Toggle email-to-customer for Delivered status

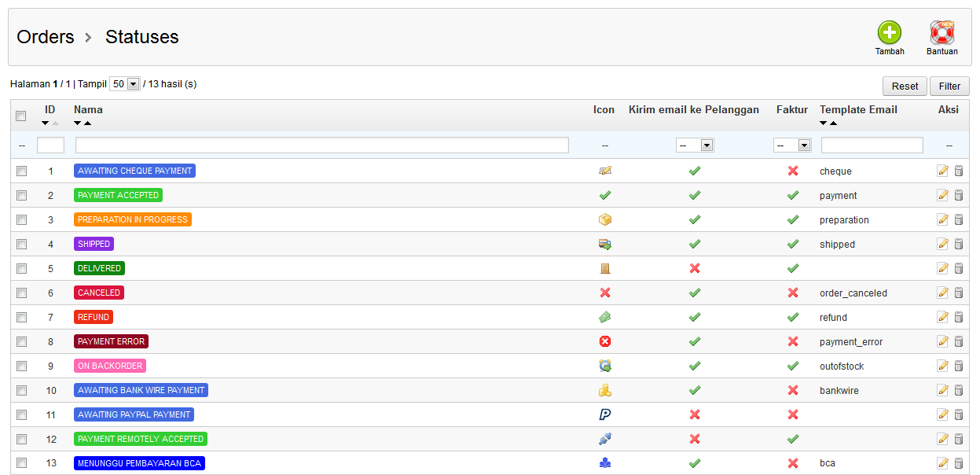(x=695, y=268)
